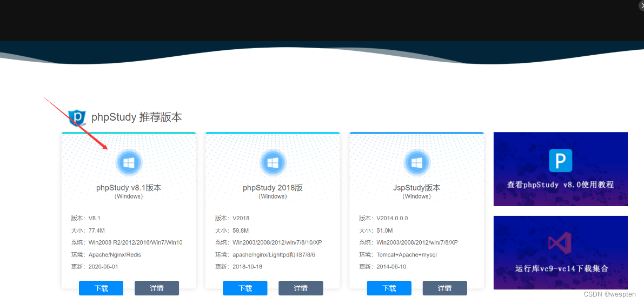Click version text V2014.0.0.0
The width and height of the screenshot is (644, 303).
point(392,218)
